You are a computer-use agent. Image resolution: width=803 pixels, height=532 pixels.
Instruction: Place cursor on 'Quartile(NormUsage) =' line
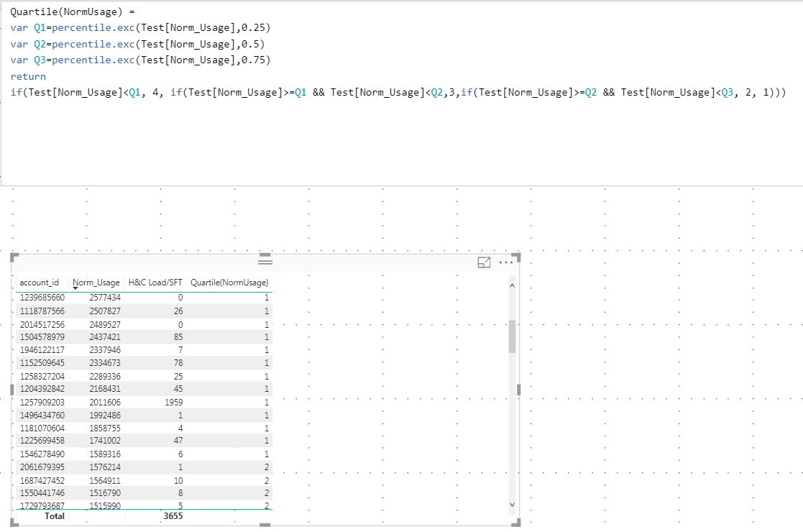pyautogui.click(x=73, y=12)
